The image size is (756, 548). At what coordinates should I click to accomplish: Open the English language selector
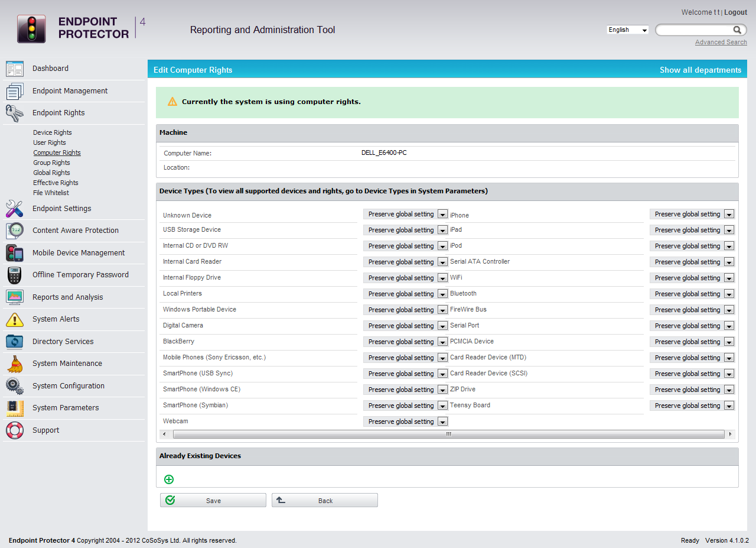click(x=627, y=30)
